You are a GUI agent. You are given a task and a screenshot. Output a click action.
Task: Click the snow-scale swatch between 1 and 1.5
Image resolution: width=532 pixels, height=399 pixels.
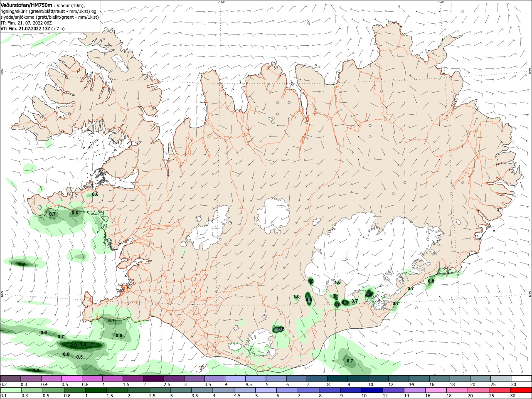click(113, 379)
